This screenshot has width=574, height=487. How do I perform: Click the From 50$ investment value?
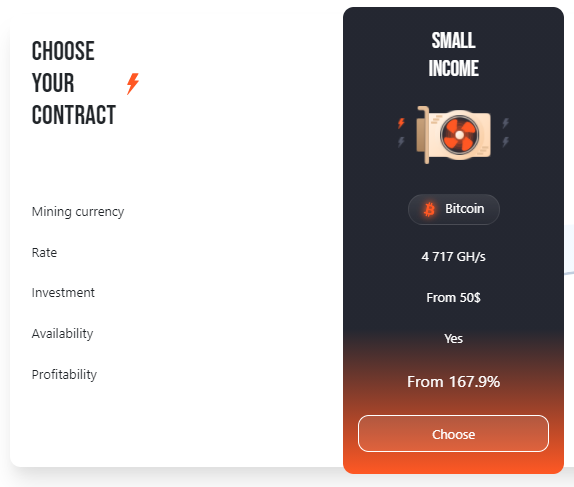[x=454, y=297]
